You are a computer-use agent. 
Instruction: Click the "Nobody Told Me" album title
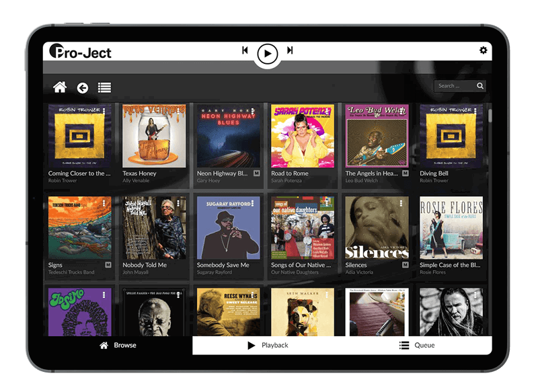click(x=145, y=265)
